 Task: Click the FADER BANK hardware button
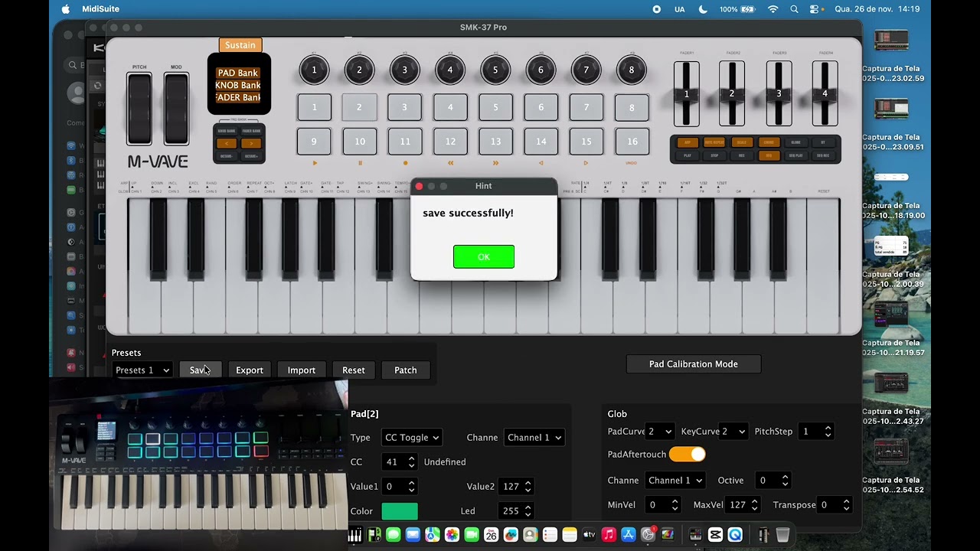pos(251,131)
